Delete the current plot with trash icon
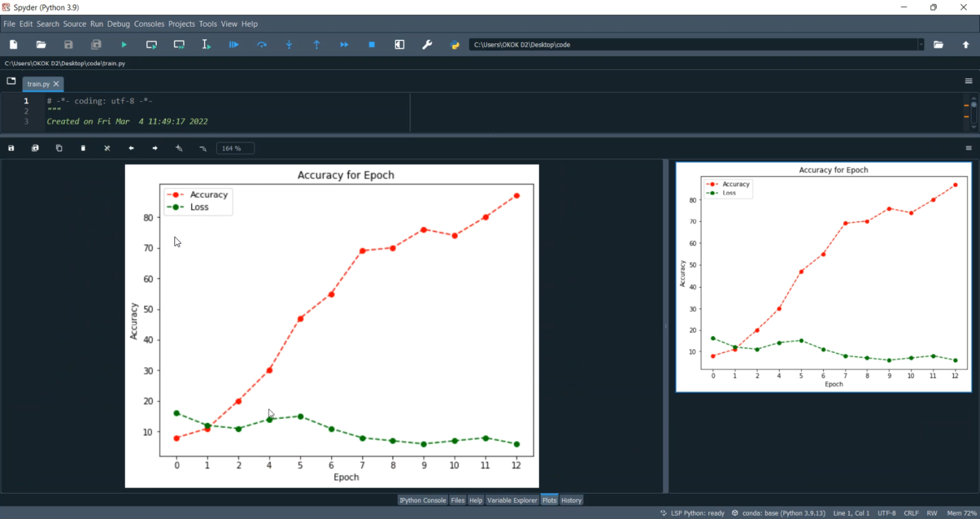 [x=83, y=148]
